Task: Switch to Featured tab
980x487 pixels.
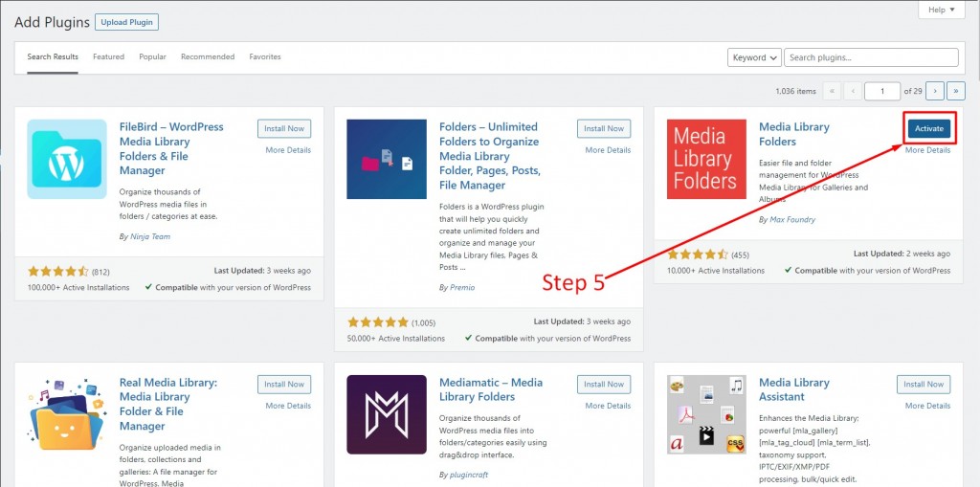Action: [x=109, y=56]
